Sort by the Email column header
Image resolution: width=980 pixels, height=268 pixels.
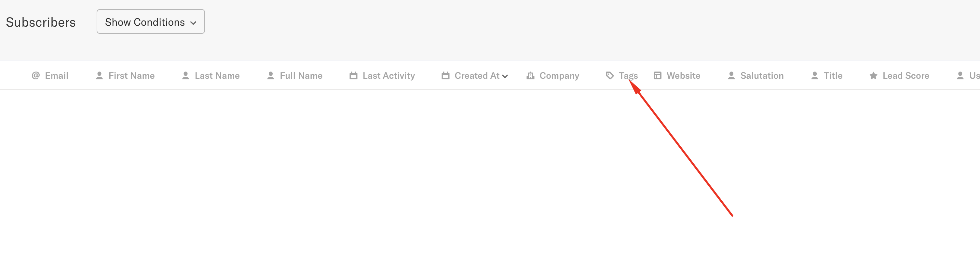tap(57, 76)
